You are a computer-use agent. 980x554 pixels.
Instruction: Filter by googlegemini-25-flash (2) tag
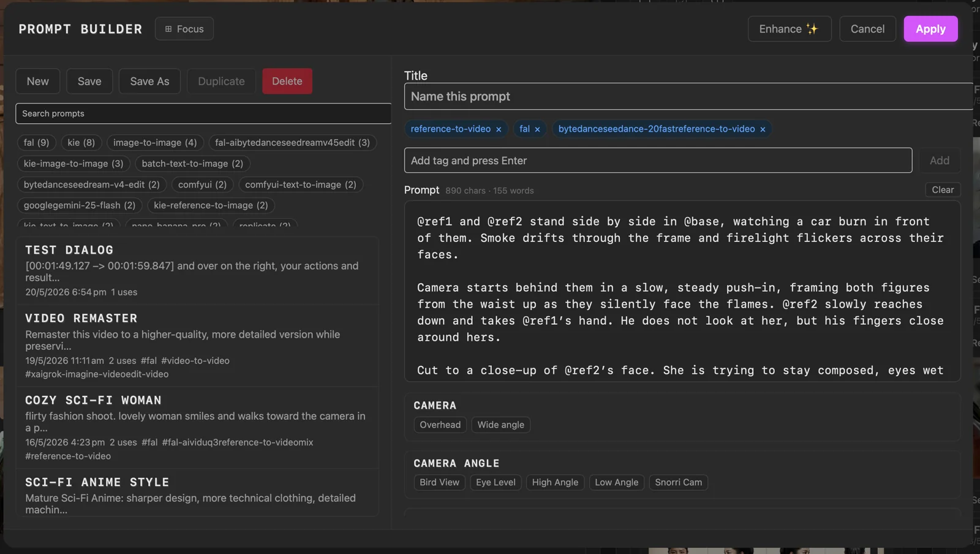(80, 205)
